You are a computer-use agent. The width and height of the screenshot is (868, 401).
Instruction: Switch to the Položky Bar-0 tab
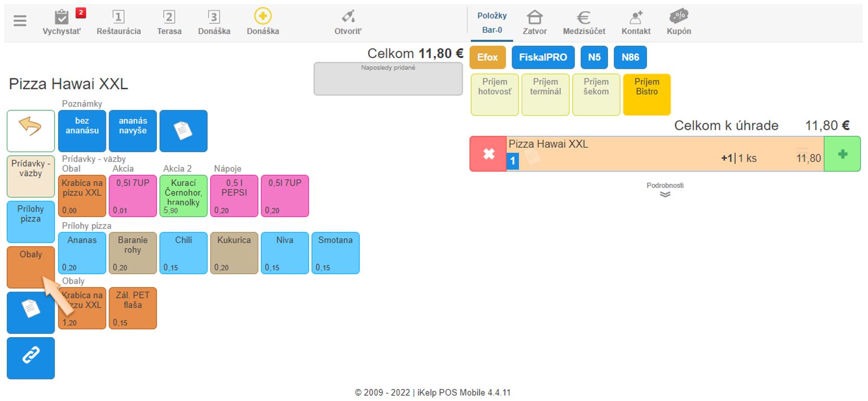click(x=491, y=23)
